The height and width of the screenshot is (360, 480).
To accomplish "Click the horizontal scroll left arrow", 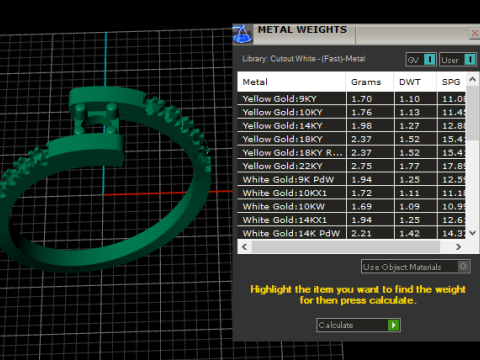I will tap(245, 247).
